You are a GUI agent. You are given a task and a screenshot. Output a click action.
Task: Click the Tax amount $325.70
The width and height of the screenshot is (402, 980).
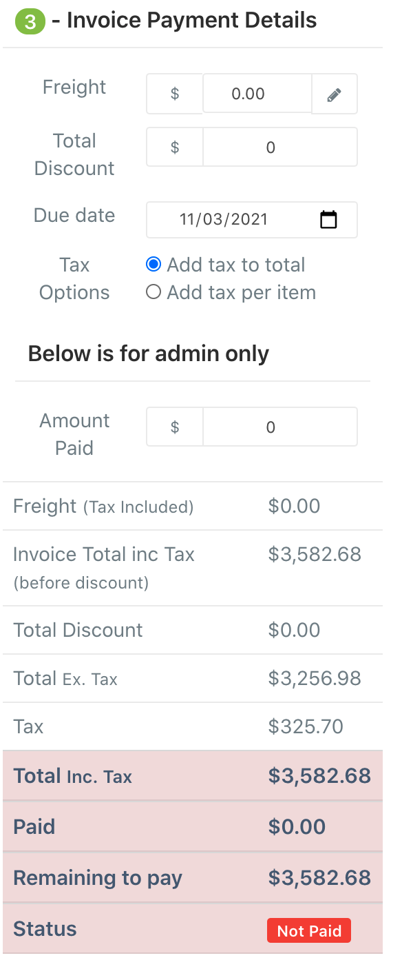click(x=306, y=726)
